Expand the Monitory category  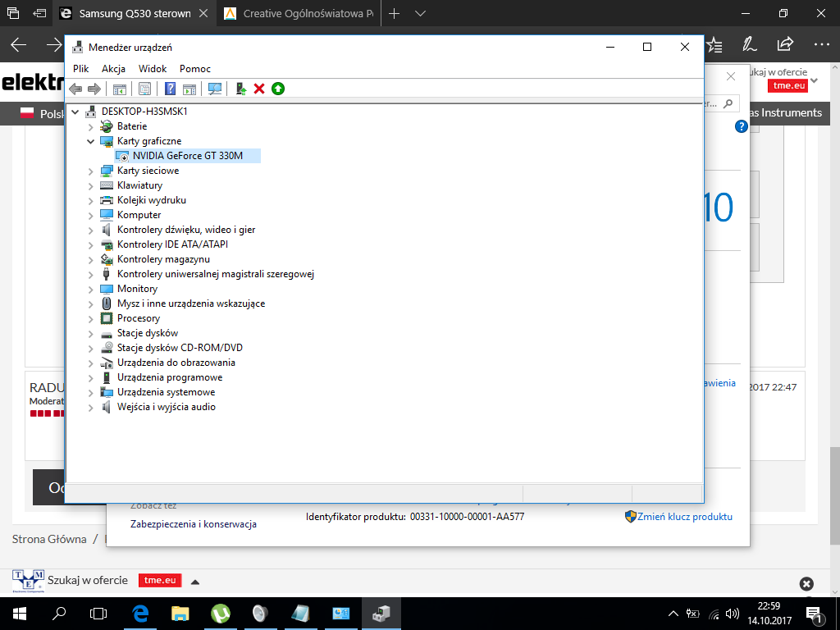point(90,290)
